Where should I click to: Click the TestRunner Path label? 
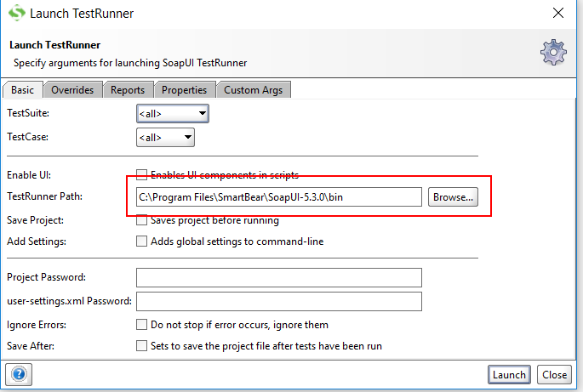point(44,196)
